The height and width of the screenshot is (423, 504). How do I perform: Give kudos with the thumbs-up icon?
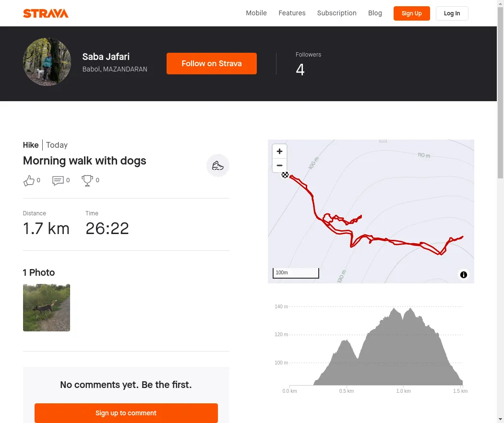[x=29, y=180]
